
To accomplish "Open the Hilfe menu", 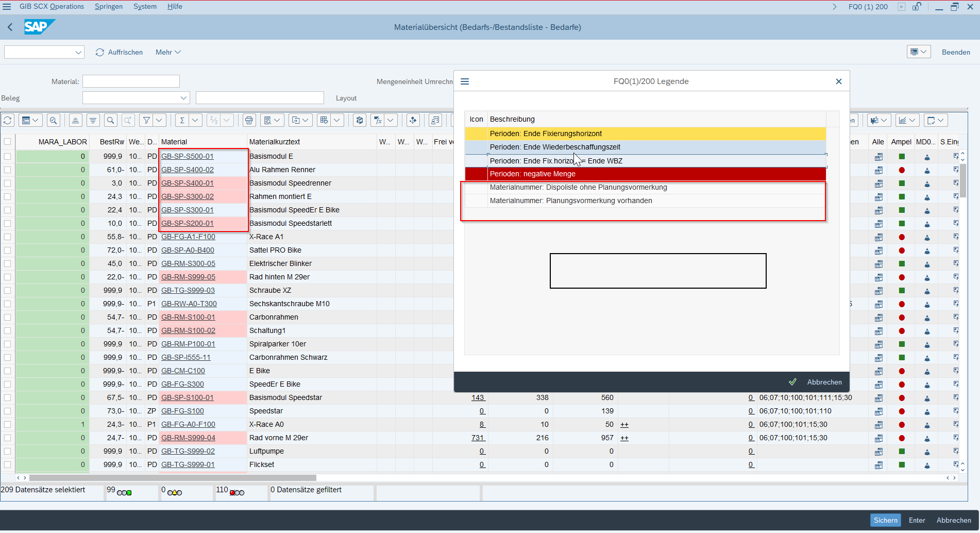I will [175, 7].
